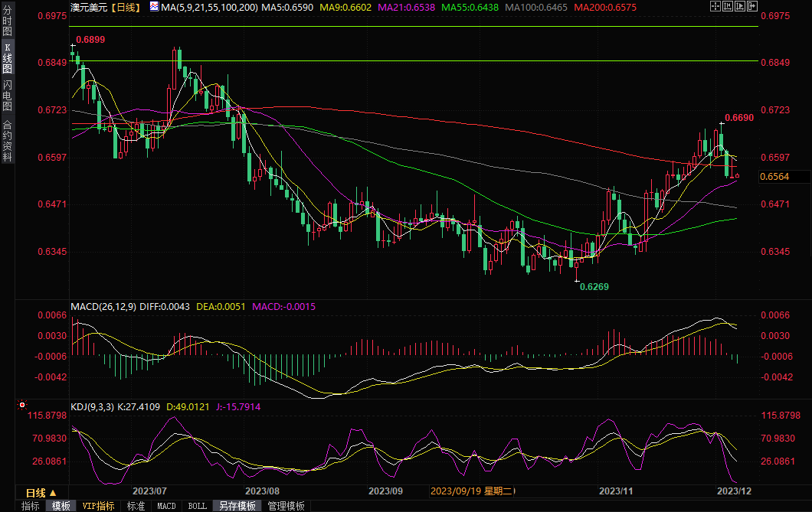Open the 指标 tab at bottom
Viewport: 812px width, 512px height.
tap(31, 506)
